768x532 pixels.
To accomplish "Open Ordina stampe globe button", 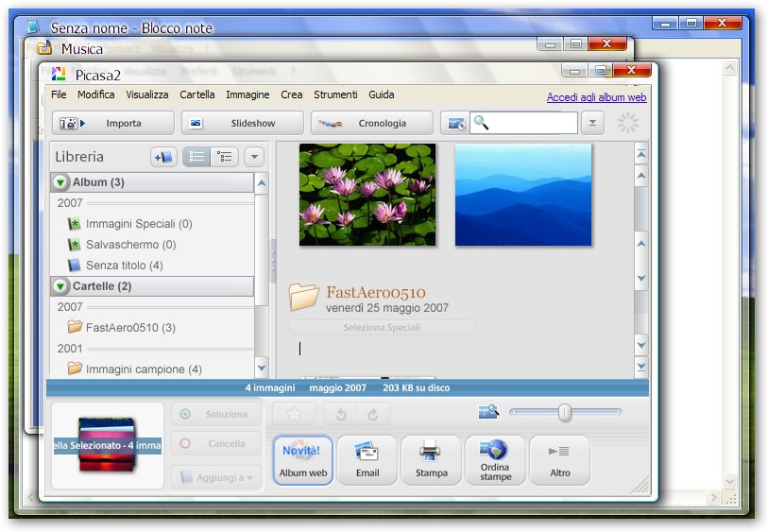I will [x=495, y=460].
